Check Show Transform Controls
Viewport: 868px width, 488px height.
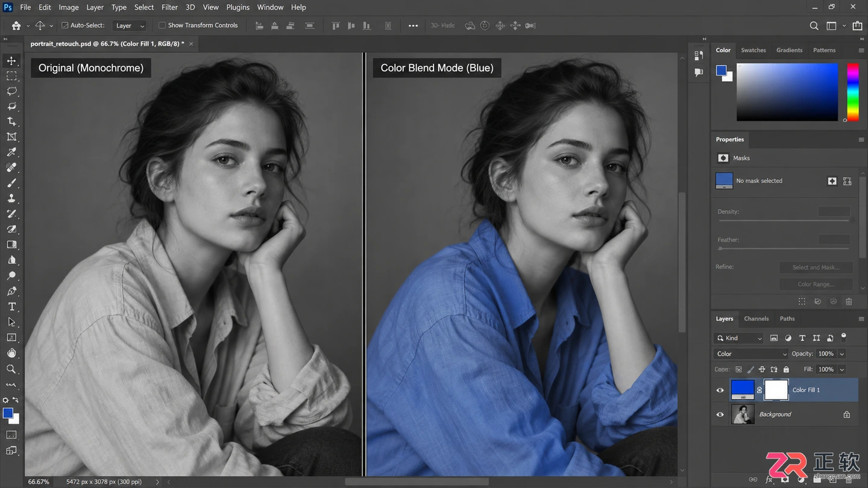point(162,25)
